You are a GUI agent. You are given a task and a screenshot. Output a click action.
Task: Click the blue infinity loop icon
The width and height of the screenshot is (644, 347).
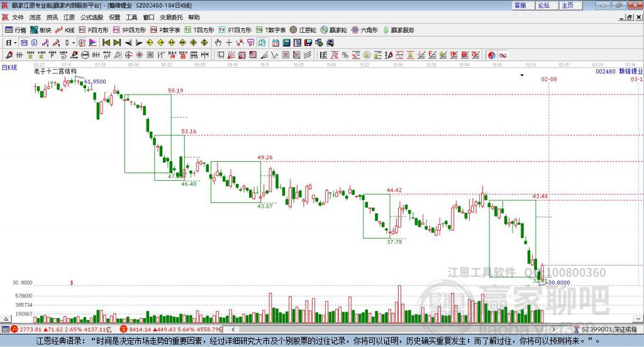pyautogui.click(x=502, y=55)
